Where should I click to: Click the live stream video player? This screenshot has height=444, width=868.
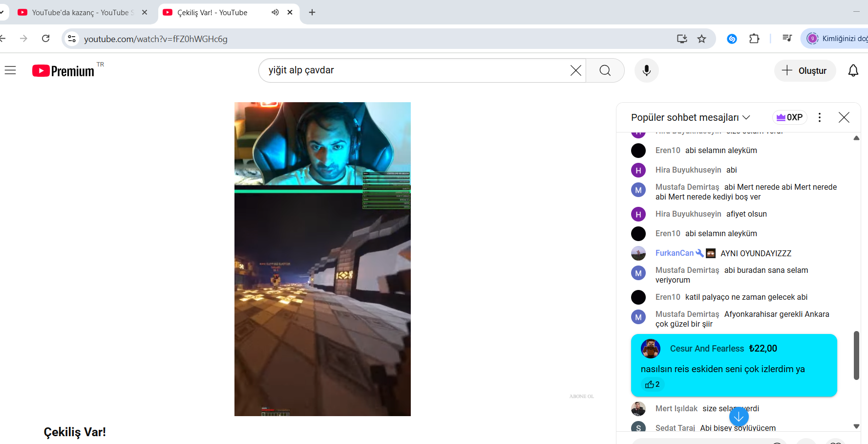[322, 259]
